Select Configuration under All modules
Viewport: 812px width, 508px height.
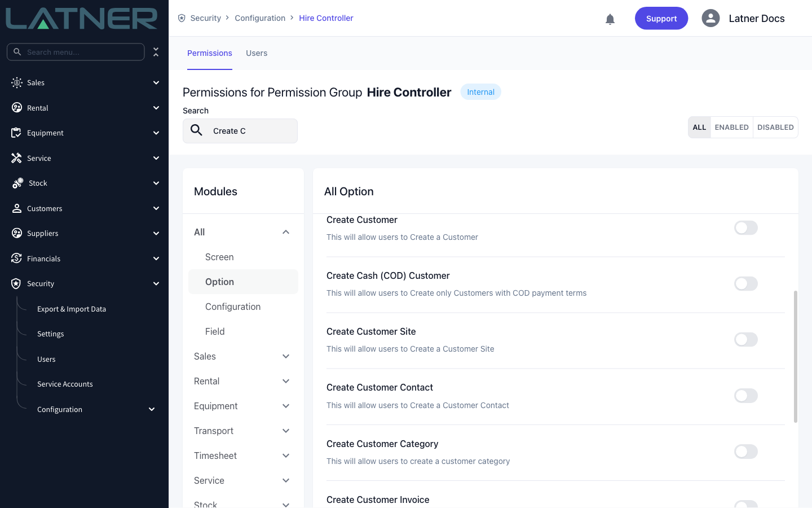(243, 306)
